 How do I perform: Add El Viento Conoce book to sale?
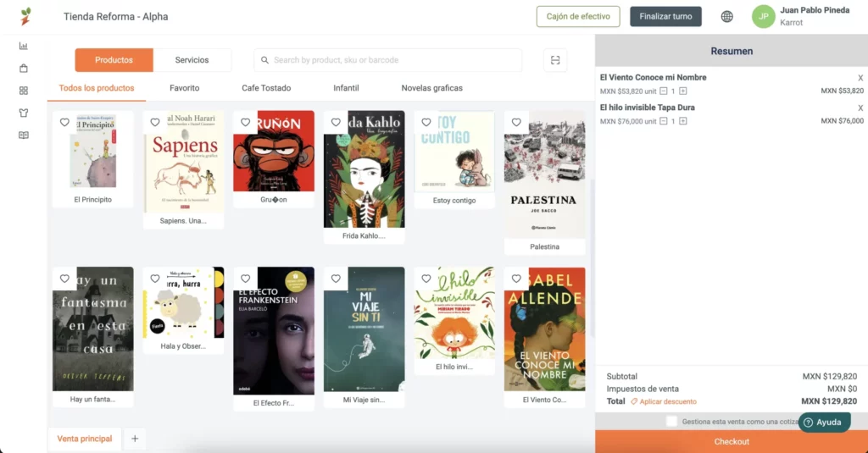pos(545,337)
